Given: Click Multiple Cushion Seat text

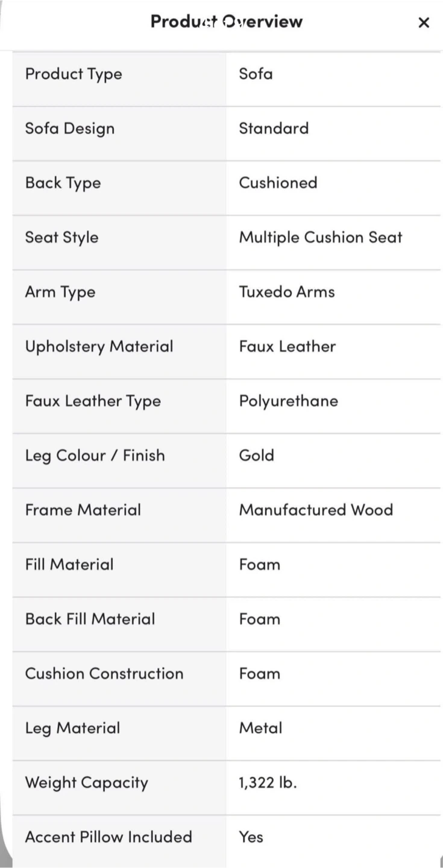Looking at the screenshot, I should tap(321, 237).
